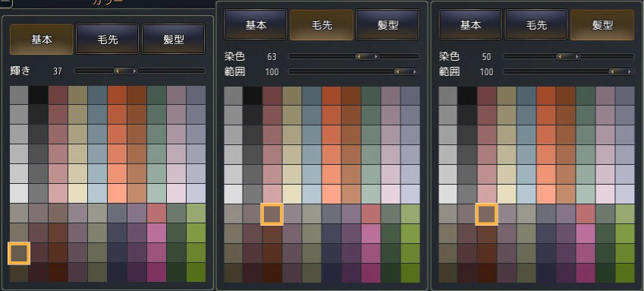Click the 染色 slider handle in the middle panel
The image size is (644, 291).
(x=367, y=56)
